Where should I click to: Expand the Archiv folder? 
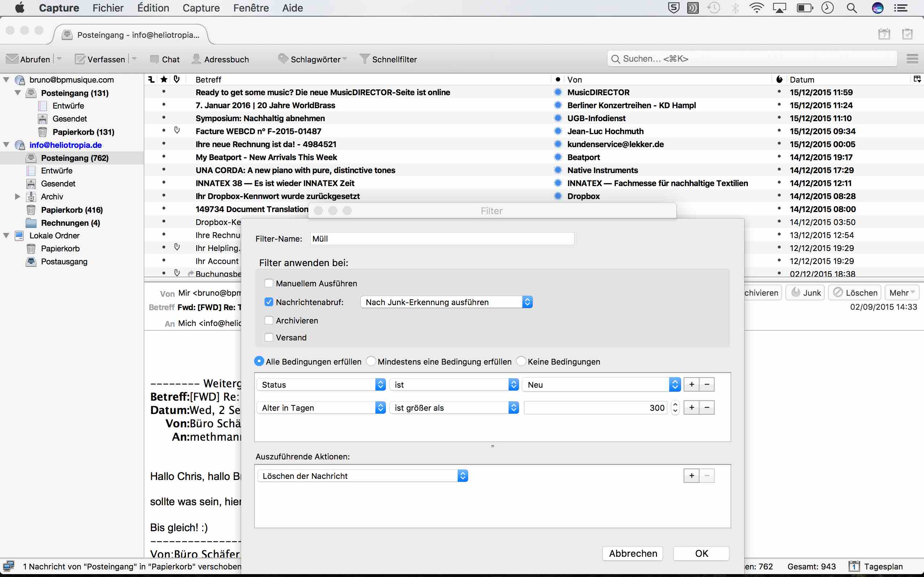17,197
